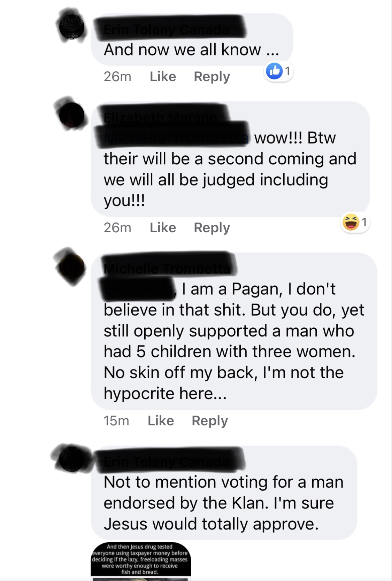Click the 15m timestamp on the Pagan comment
The width and height of the screenshot is (392, 581).
pyautogui.click(x=116, y=421)
